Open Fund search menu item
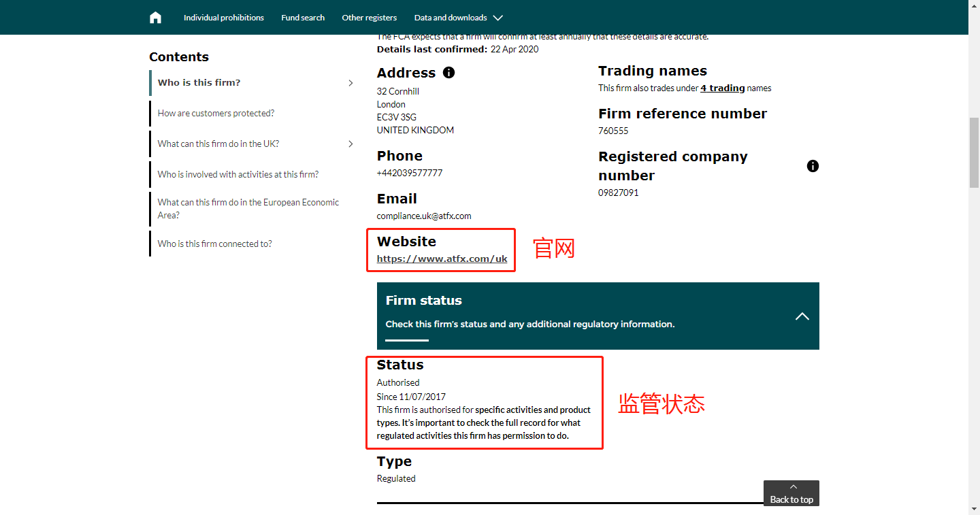 tap(303, 18)
